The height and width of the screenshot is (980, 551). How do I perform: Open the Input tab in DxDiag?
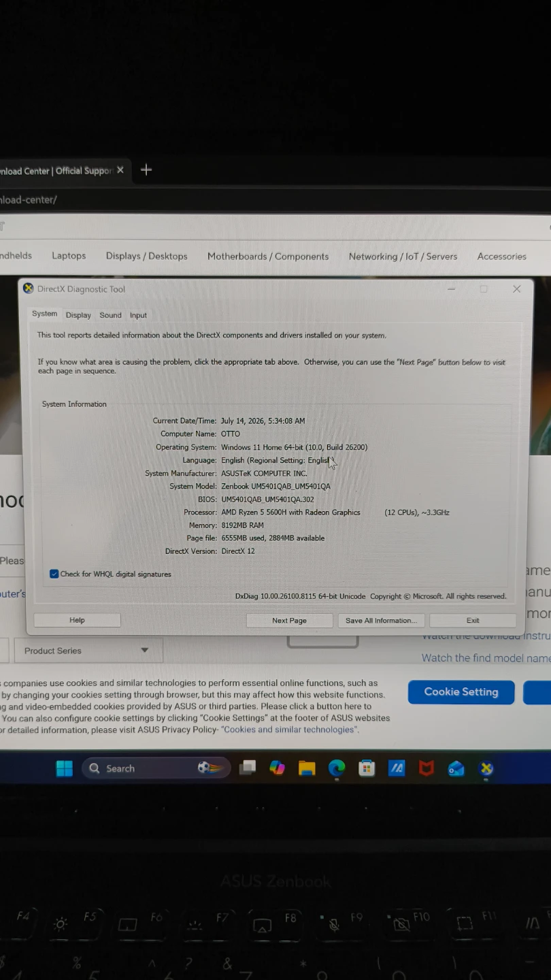click(138, 315)
